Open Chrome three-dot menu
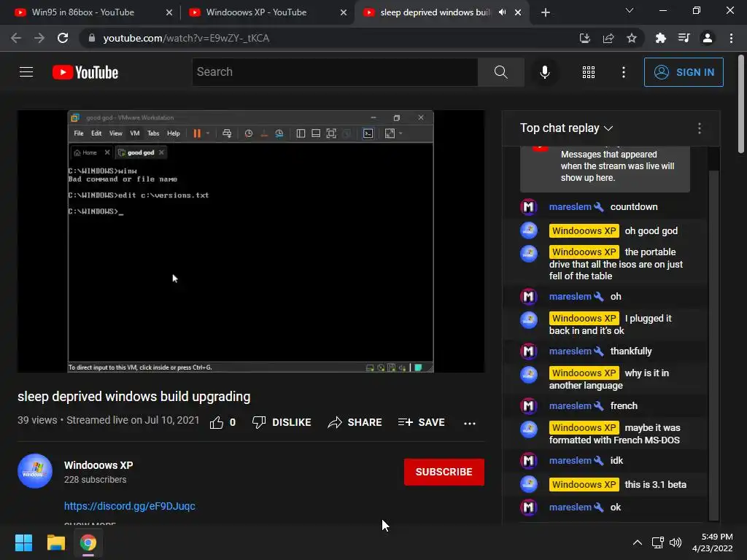Viewport: 747px width, 560px height. click(x=731, y=38)
